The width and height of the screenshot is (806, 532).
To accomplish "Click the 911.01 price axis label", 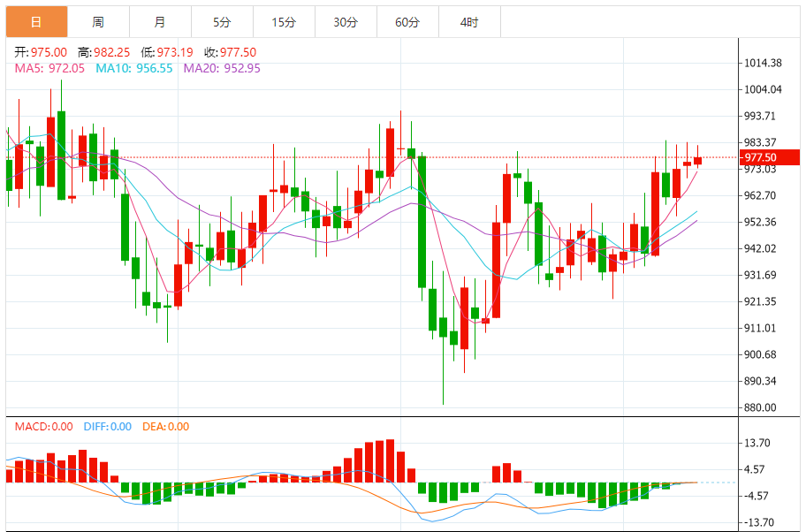I will (x=760, y=328).
